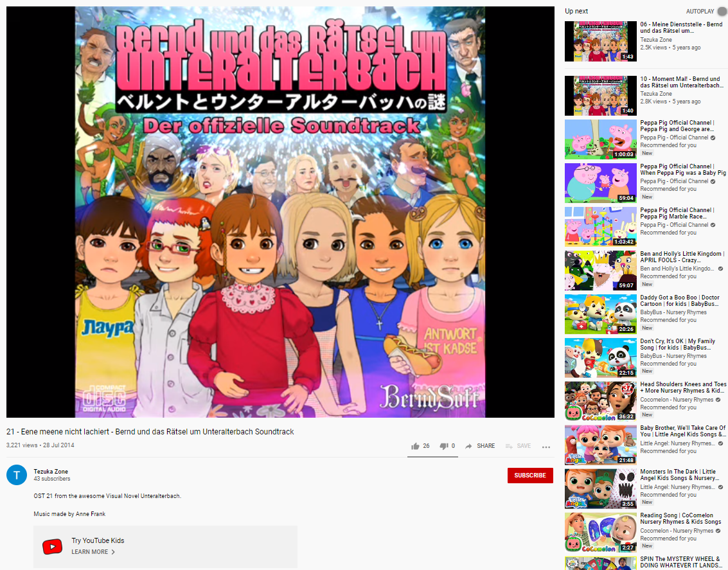Open 'Peppa Pig and George are...' video title

pyautogui.click(x=677, y=126)
